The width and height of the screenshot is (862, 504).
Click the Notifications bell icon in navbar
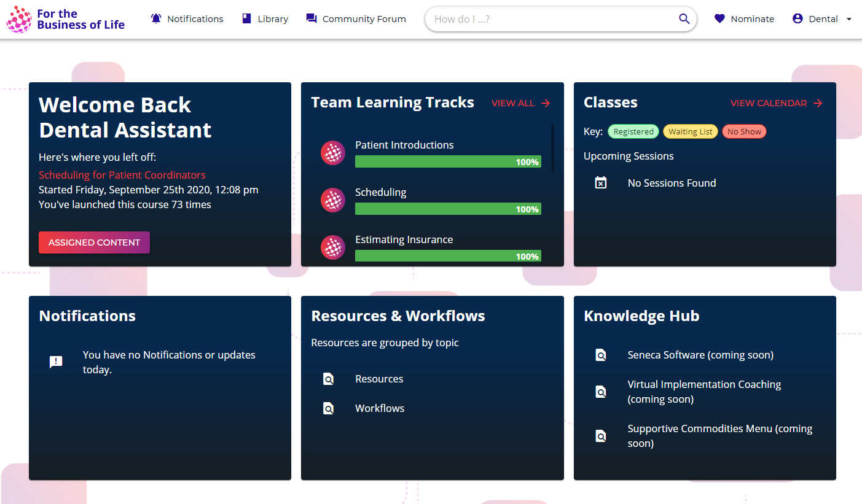click(x=156, y=18)
